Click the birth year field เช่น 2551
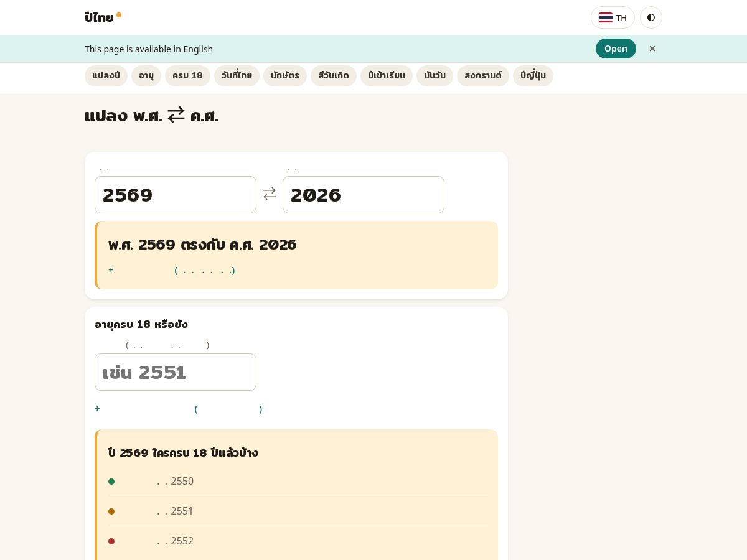This screenshot has height=560, width=747. click(176, 372)
